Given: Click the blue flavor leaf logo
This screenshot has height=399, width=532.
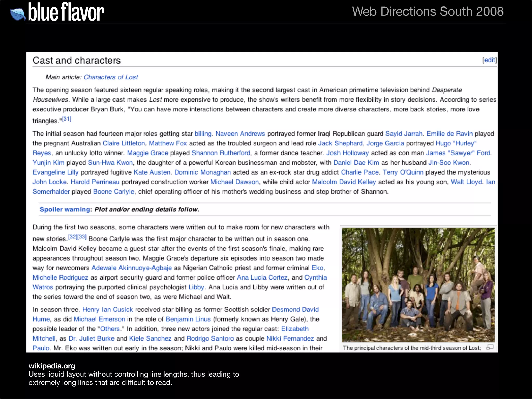Looking at the screenshot, I should (17, 14).
